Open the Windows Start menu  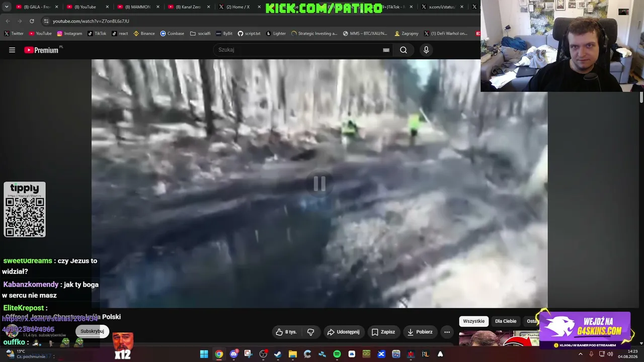pos(204,354)
